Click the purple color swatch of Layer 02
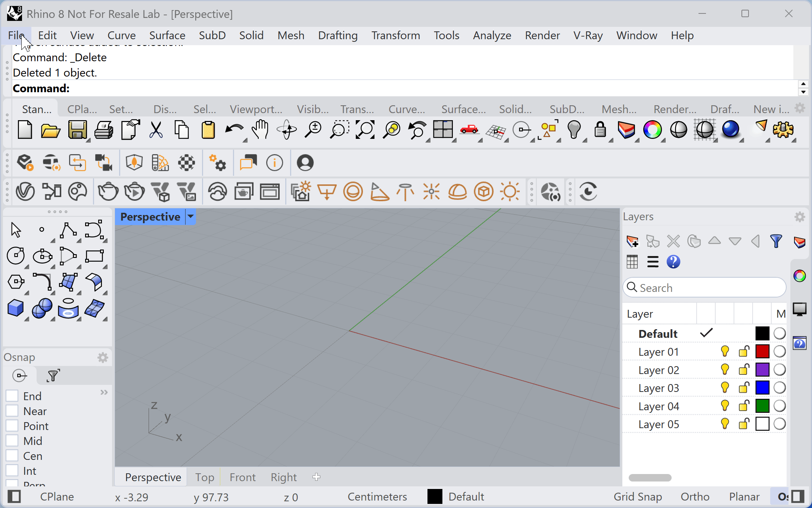The image size is (812, 508). click(762, 370)
